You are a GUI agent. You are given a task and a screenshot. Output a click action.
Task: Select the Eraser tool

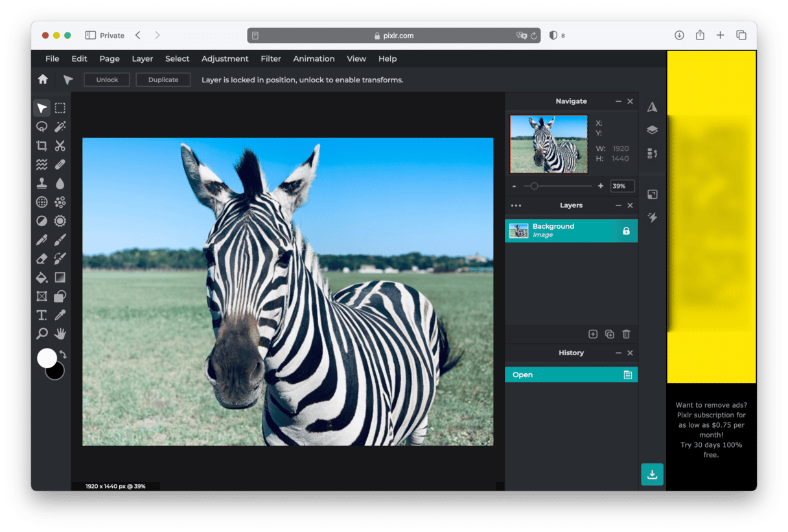(x=41, y=259)
